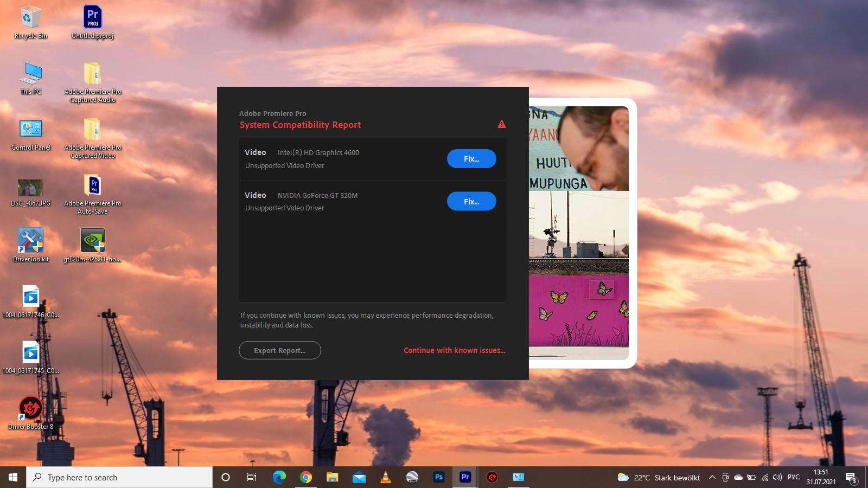Select Adobe Premiere Pro Captured Video folder
Screen dimensions: 868x488
[93, 138]
